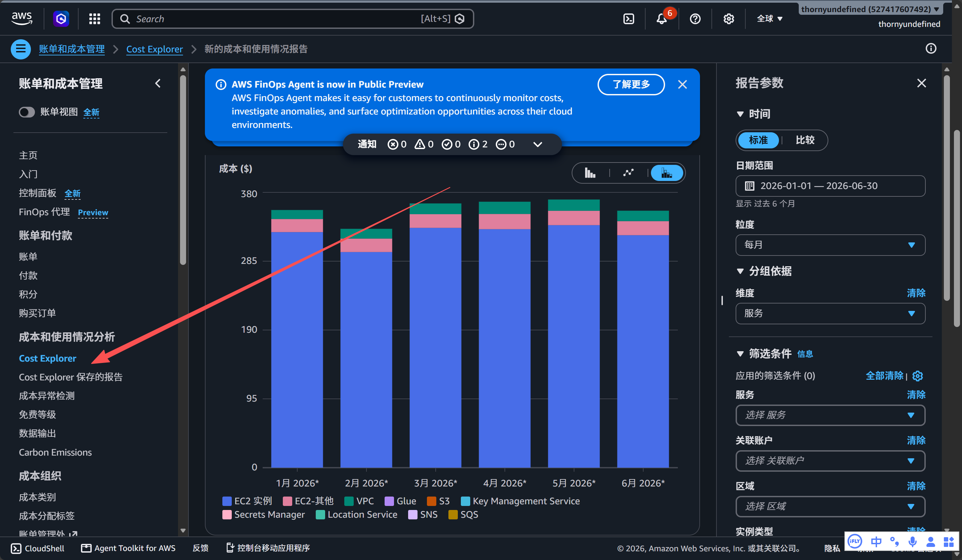962x560 pixels.
Task: Toggle the side navigation hamburger menu
Action: click(x=20, y=49)
